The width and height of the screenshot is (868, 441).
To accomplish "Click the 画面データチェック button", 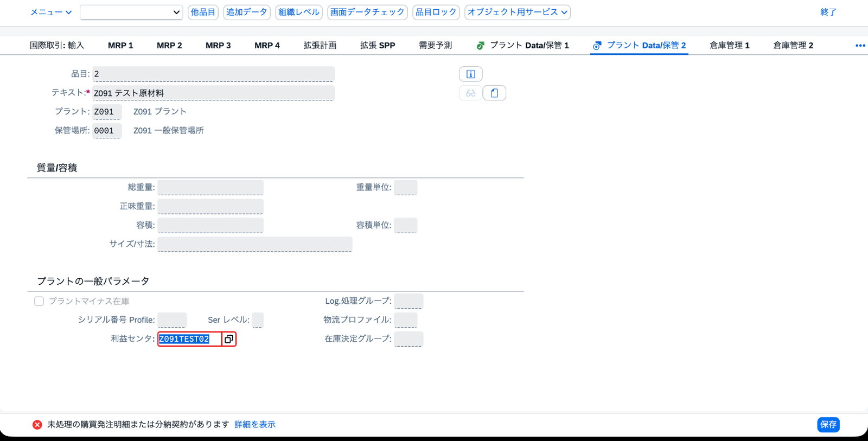I will click(x=367, y=12).
